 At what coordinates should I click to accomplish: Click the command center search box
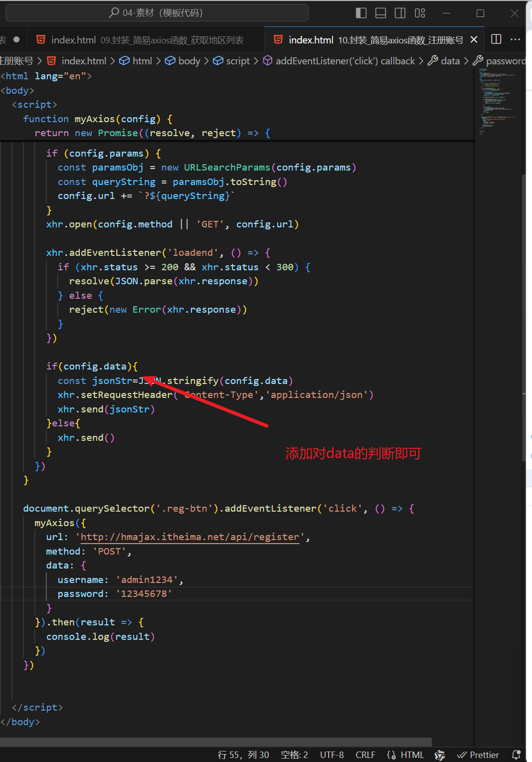click(x=157, y=13)
